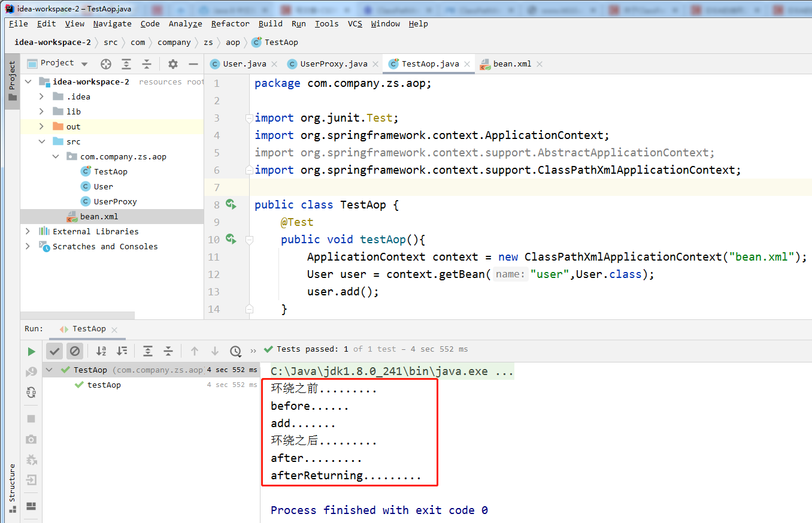Click Previous Failed Test up arrow
Image resolution: width=812 pixels, height=523 pixels.
click(x=195, y=351)
